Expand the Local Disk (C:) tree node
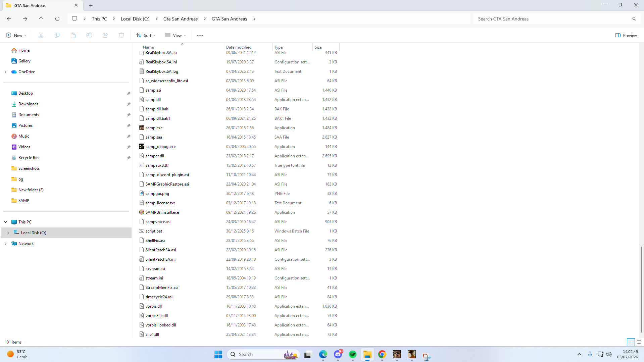 [8, 233]
